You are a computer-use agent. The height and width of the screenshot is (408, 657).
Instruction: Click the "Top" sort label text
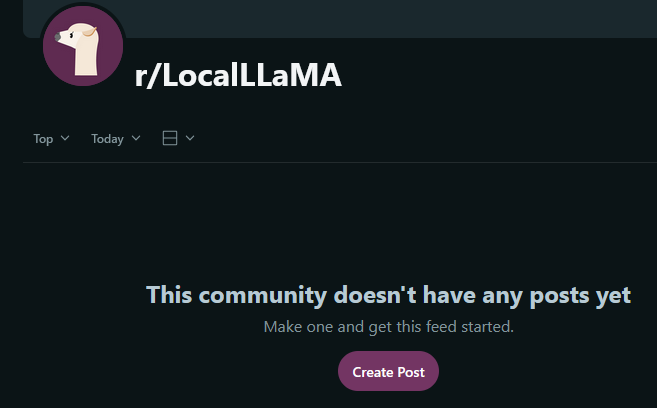pyautogui.click(x=43, y=139)
